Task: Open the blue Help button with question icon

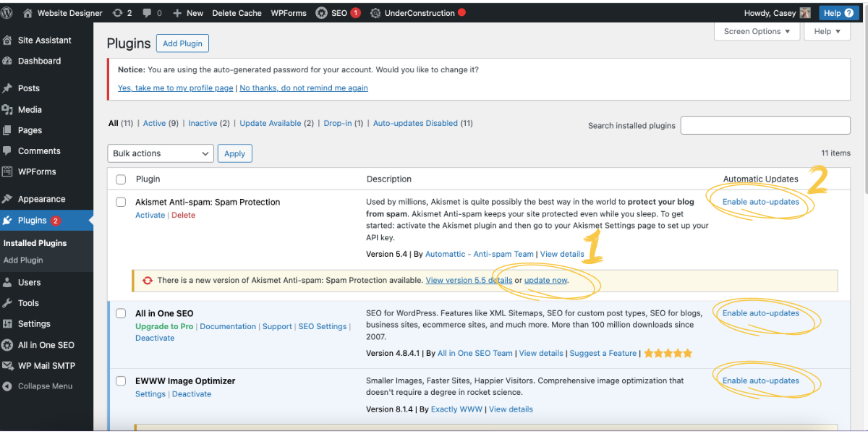Action: pyautogui.click(x=838, y=13)
